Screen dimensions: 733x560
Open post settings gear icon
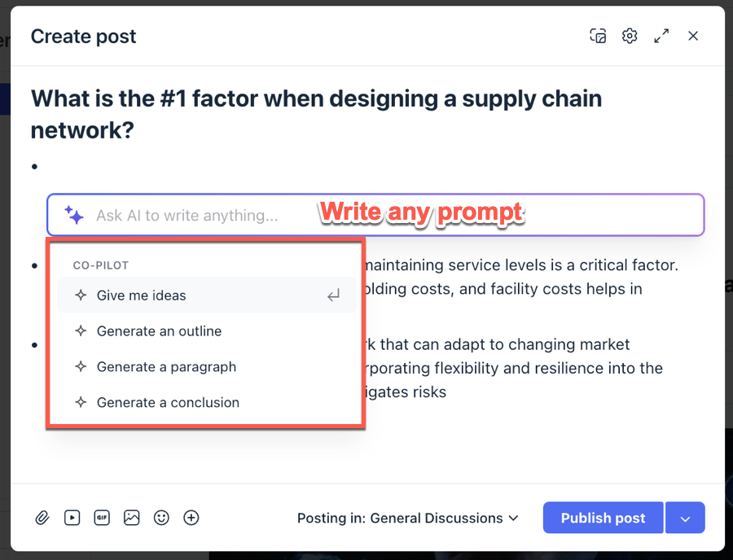point(630,36)
